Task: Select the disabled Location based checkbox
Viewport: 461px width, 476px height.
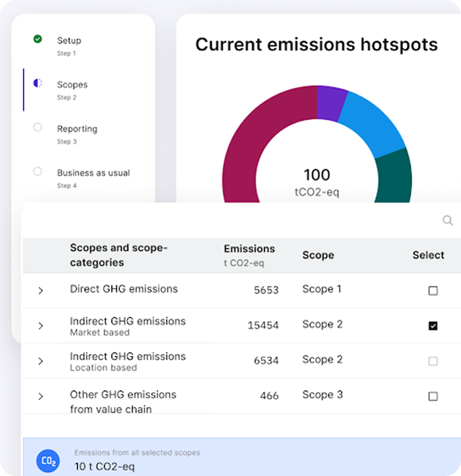Action: pos(433,361)
